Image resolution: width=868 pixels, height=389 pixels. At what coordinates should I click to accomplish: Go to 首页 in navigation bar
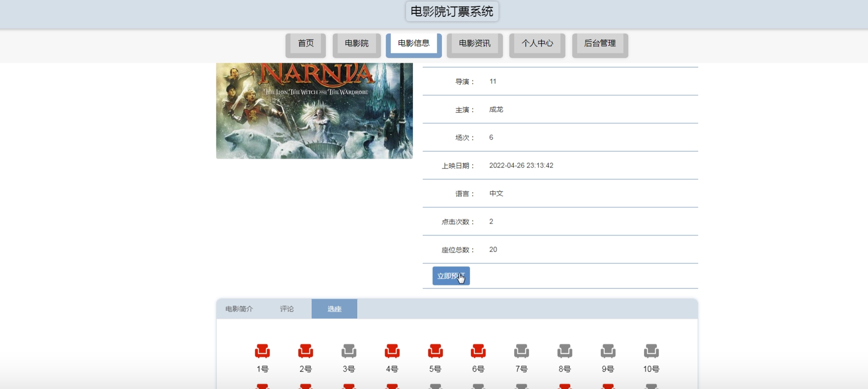(306, 45)
